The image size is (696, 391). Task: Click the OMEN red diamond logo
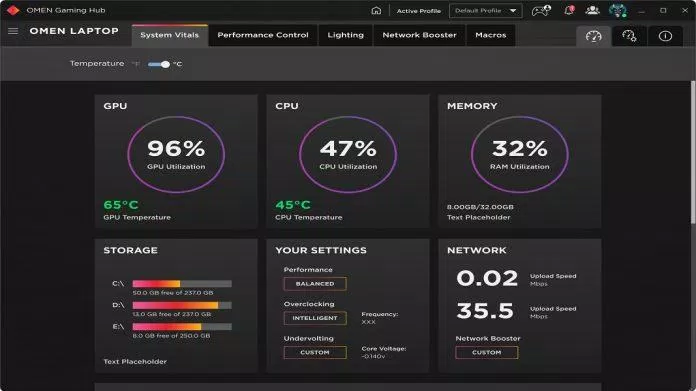pos(13,10)
